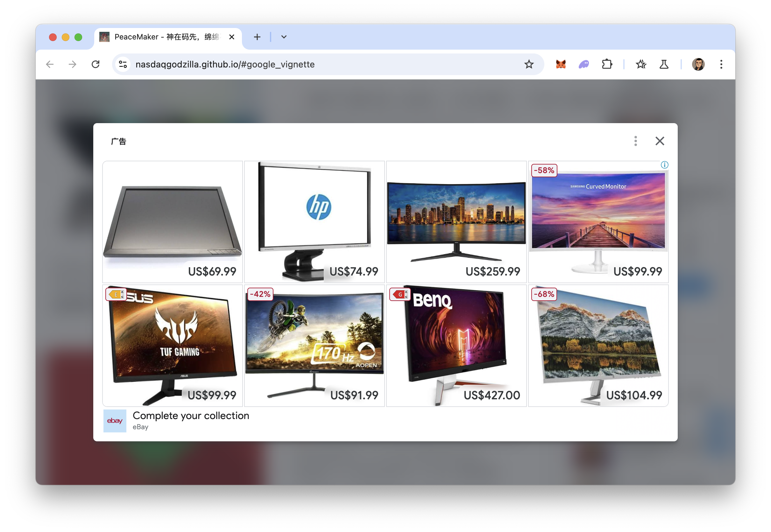This screenshot has height=532, width=771.
Task: Open the purple ghost wallet extension
Action: tap(584, 64)
